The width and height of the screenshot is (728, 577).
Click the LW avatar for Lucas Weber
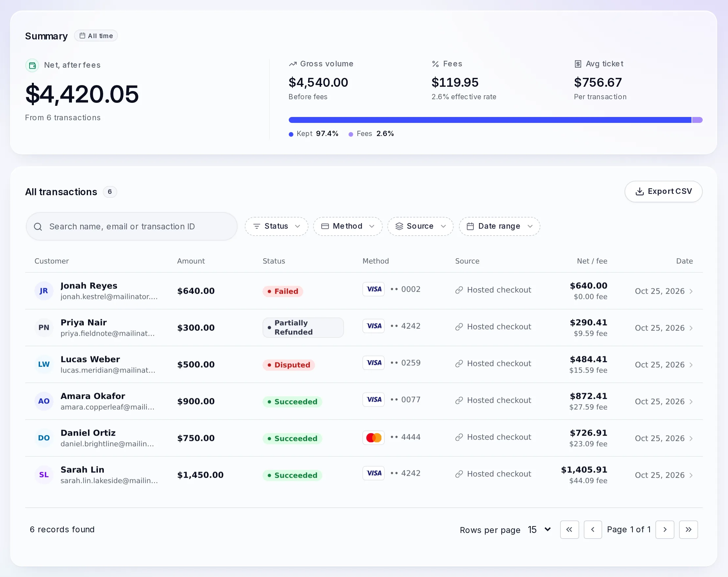[x=44, y=364]
